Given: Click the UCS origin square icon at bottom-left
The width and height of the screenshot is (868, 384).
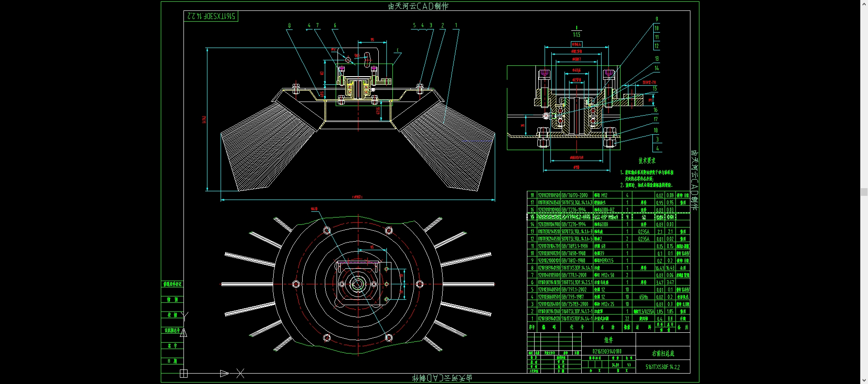Looking at the screenshot, I should coord(183,374).
